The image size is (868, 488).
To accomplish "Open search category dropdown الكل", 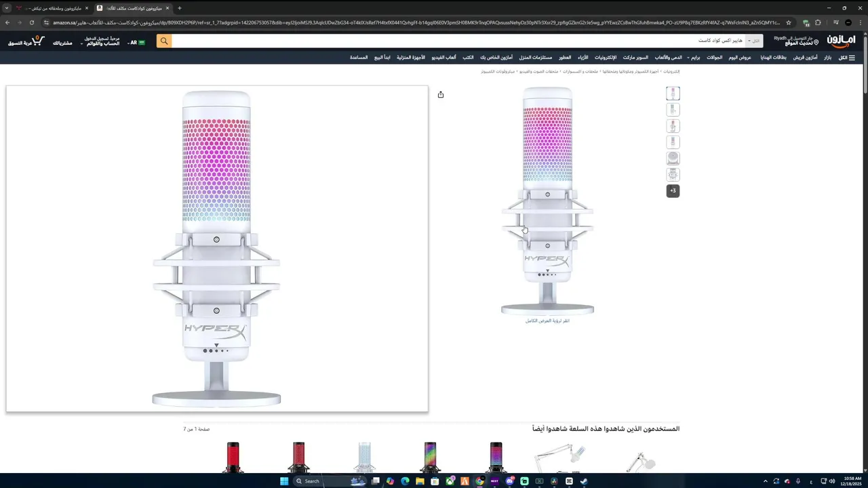I will click(754, 41).
